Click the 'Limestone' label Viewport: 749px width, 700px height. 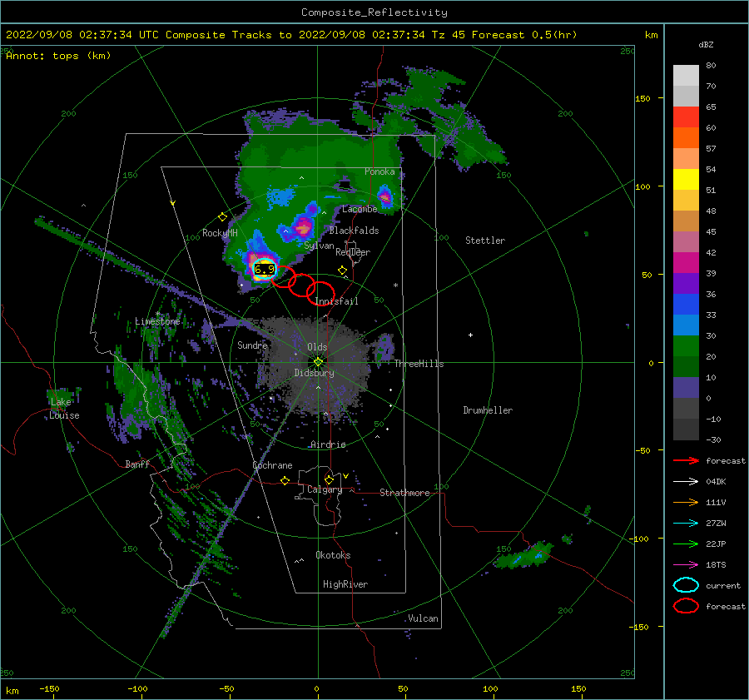tap(157, 321)
